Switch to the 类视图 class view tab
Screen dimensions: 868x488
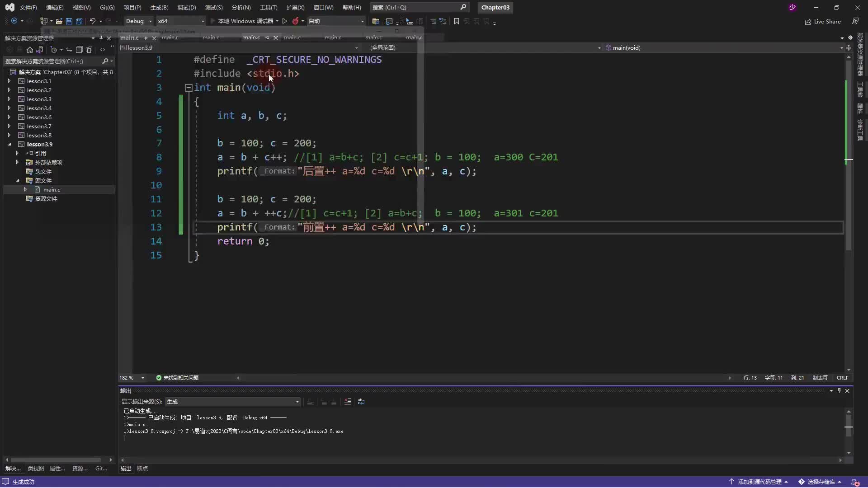click(x=36, y=469)
